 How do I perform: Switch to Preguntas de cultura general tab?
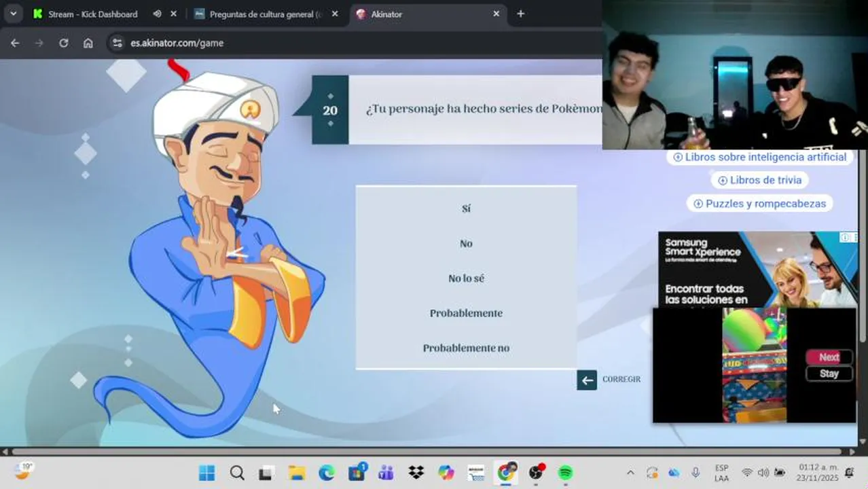[x=258, y=14]
